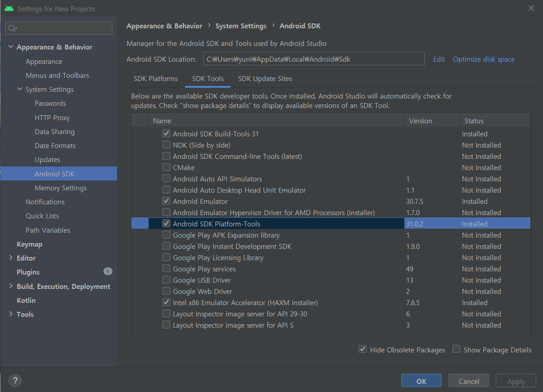Click the search magnifier icon in settings search
Screen dimensions: 543x392
coord(12,28)
